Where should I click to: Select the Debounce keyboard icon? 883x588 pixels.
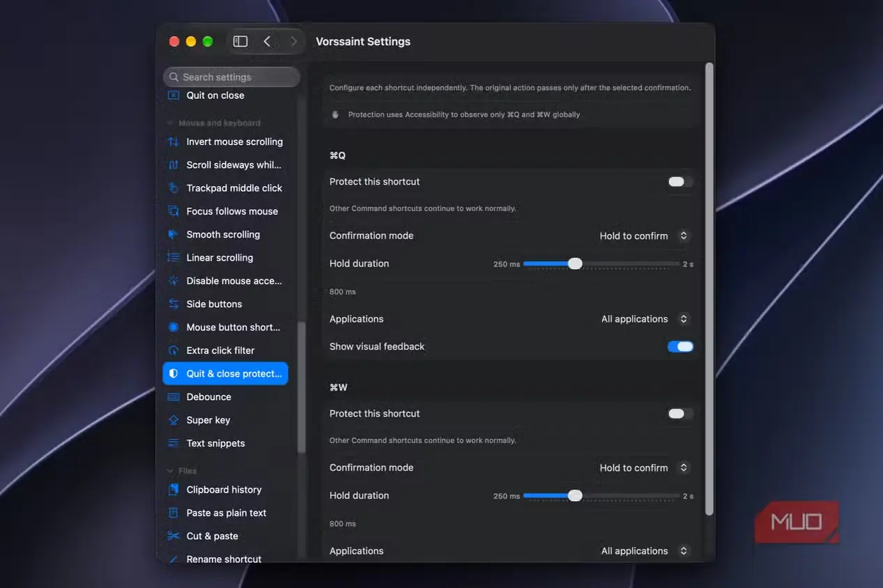click(x=174, y=397)
